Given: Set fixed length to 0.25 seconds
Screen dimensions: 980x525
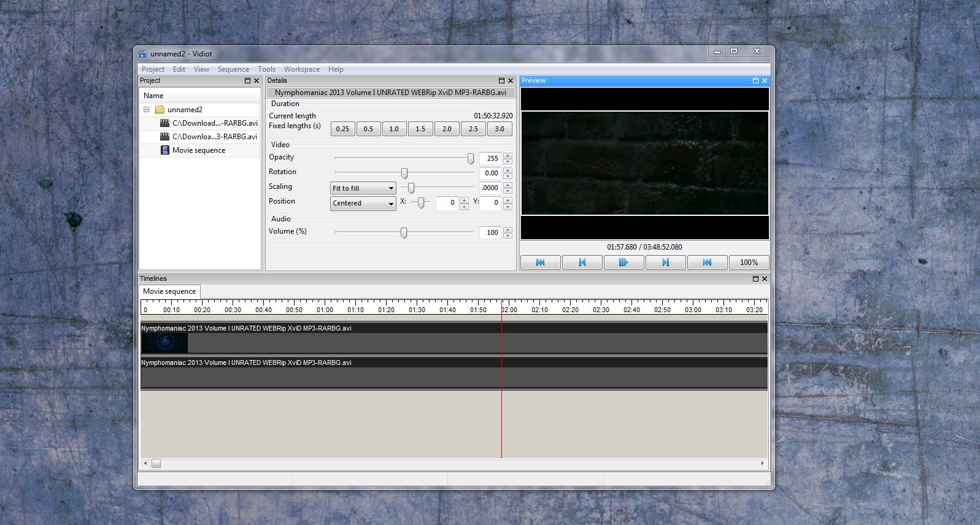Looking at the screenshot, I should tap(342, 129).
